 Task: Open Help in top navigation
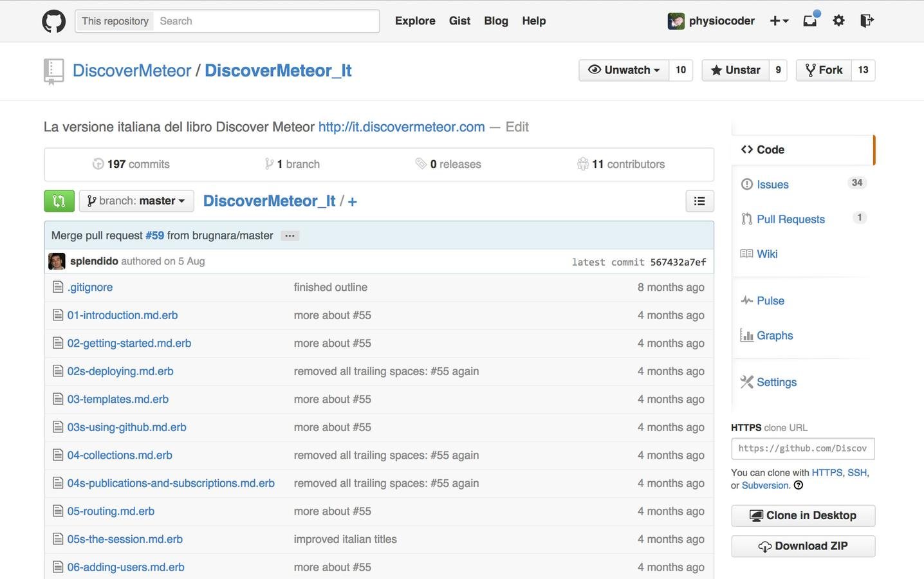click(533, 21)
